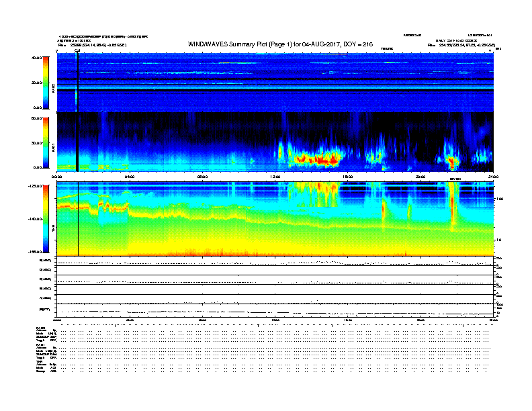532x411 pixels.
Task: Click the TNR heading in bottom status table
Action: 39,361
